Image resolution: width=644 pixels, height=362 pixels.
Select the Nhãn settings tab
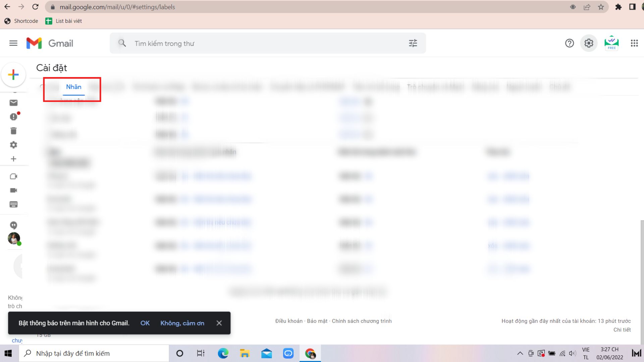point(73,87)
